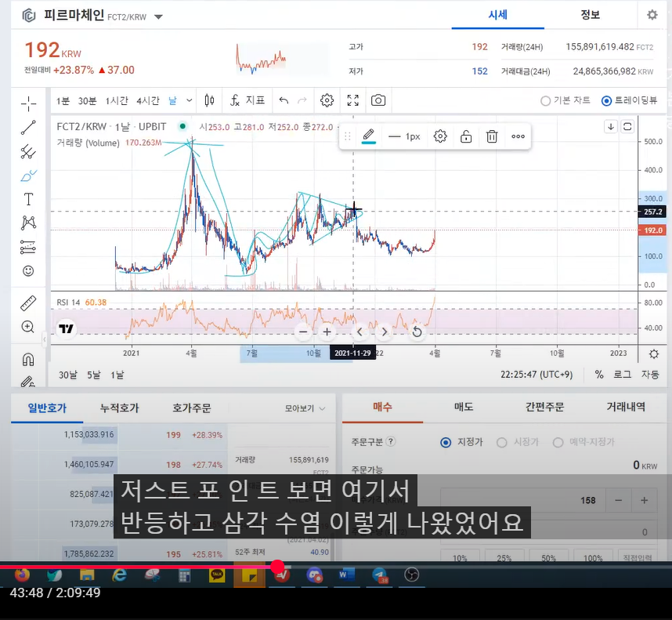672x620 pixels.
Task: Select the brush drawing tool
Action: (28, 176)
